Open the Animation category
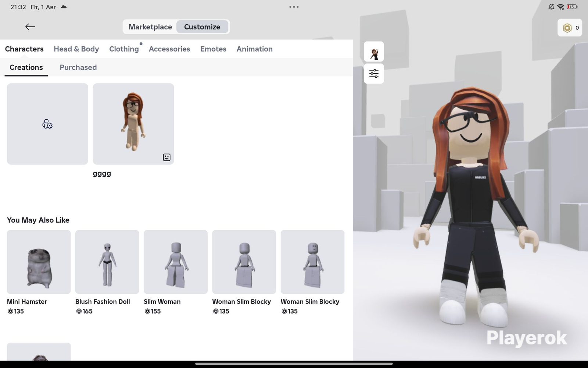Image resolution: width=588 pixels, height=368 pixels. point(255,49)
